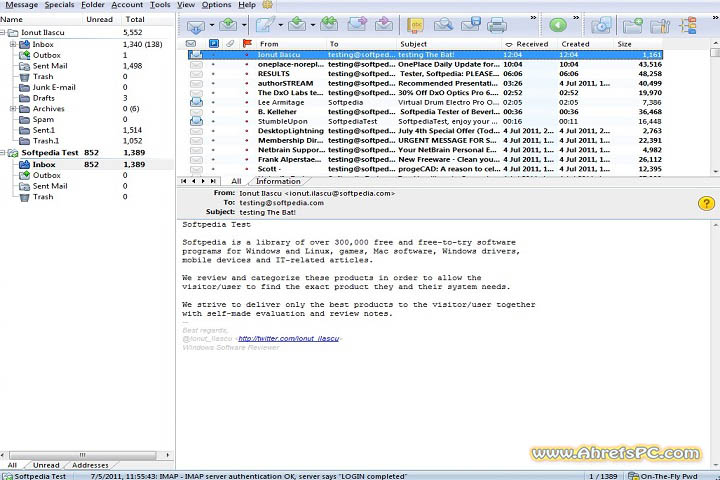Sort messages by the Received column
Screen dimensions: 720x480
[x=529, y=44]
